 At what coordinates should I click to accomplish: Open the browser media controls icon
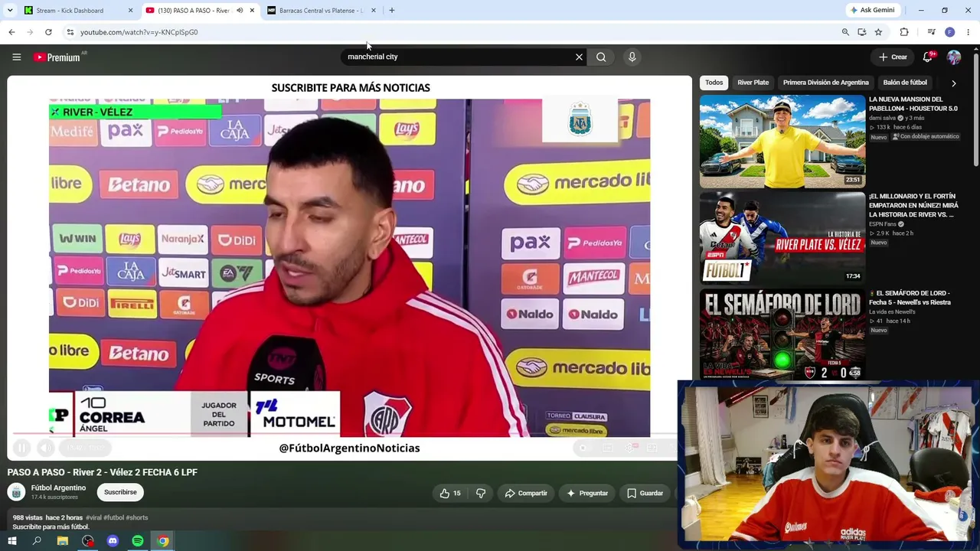(931, 32)
